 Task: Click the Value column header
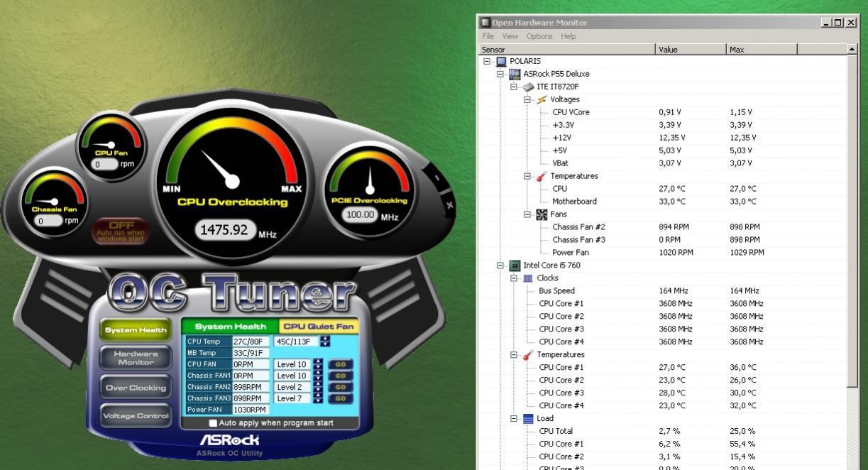[691, 49]
